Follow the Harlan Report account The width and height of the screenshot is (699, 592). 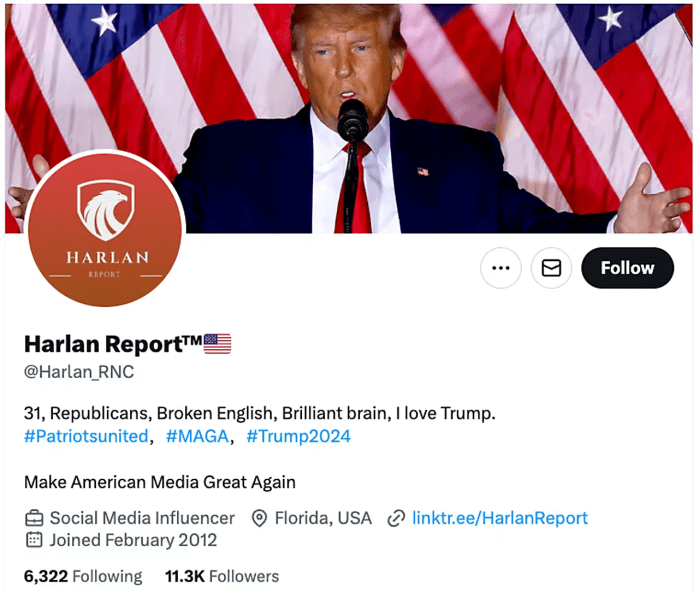coord(628,268)
